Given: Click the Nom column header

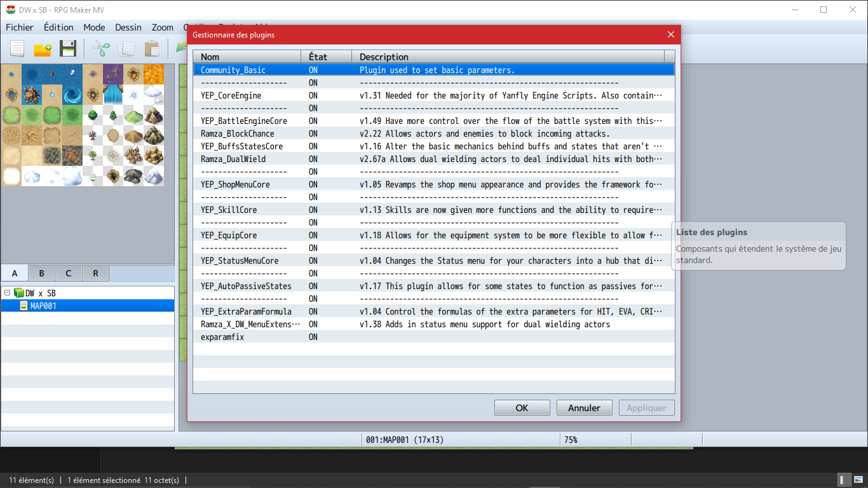Looking at the screenshot, I should point(247,57).
